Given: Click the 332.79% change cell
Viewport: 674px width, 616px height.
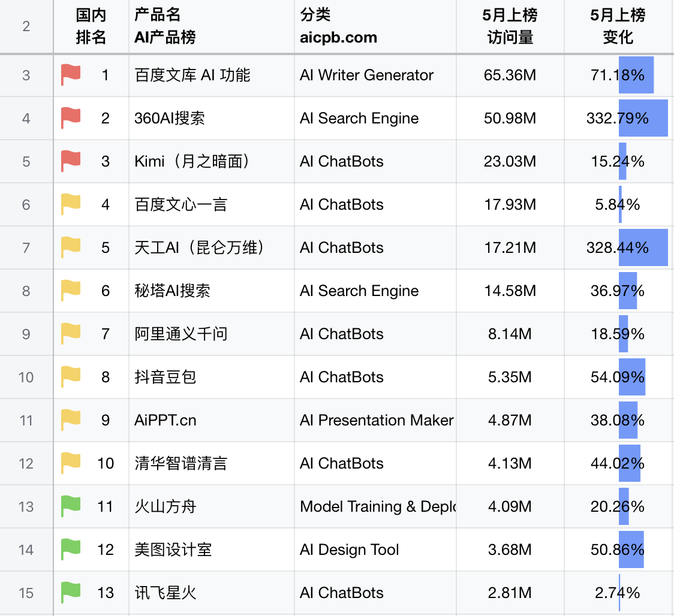Looking at the screenshot, I should (x=618, y=118).
